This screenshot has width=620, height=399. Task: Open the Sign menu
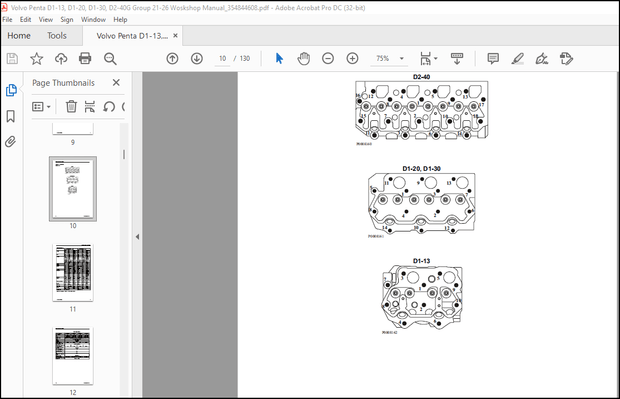67,19
